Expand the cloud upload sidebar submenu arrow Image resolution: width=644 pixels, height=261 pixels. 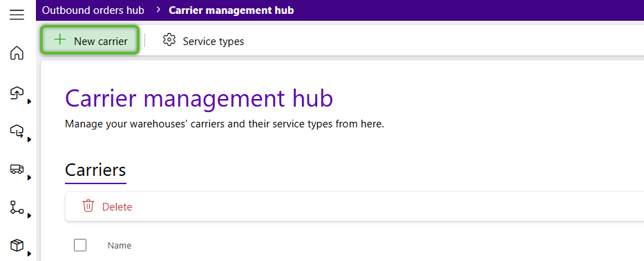[x=29, y=101]
